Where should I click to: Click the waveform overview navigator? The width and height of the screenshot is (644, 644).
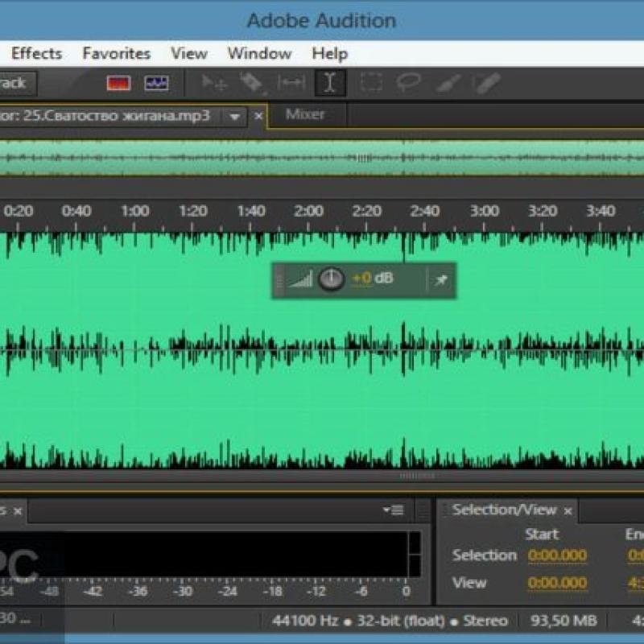322,158
